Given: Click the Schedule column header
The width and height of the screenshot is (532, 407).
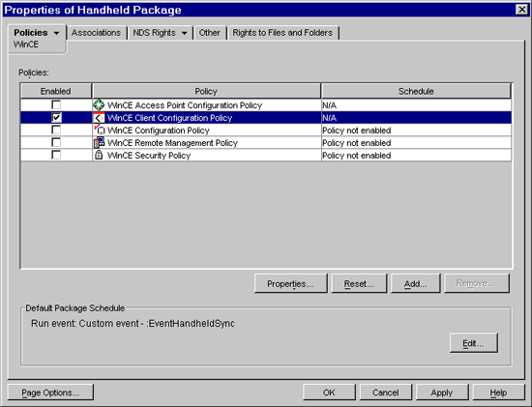Looking at the screenshot, I should [x=416, y=91].
